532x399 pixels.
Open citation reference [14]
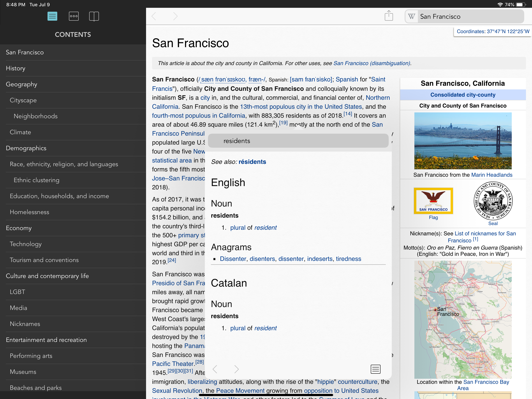[348, 114]
